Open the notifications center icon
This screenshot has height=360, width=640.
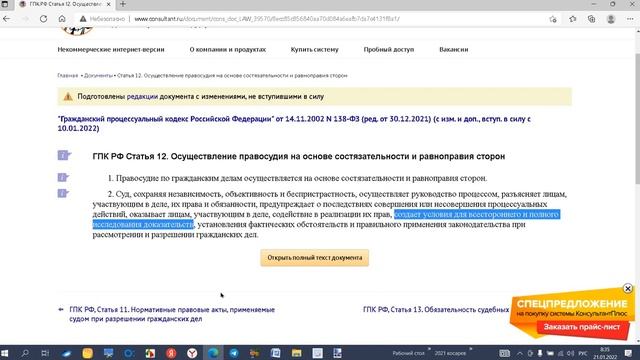click(x=628, y=353)
